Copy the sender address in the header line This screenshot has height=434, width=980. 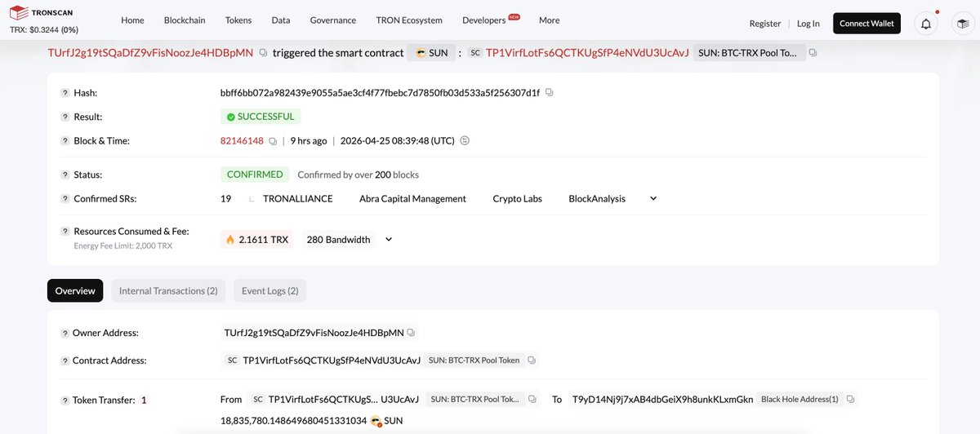pyautogui.click(x=263, y=53)
